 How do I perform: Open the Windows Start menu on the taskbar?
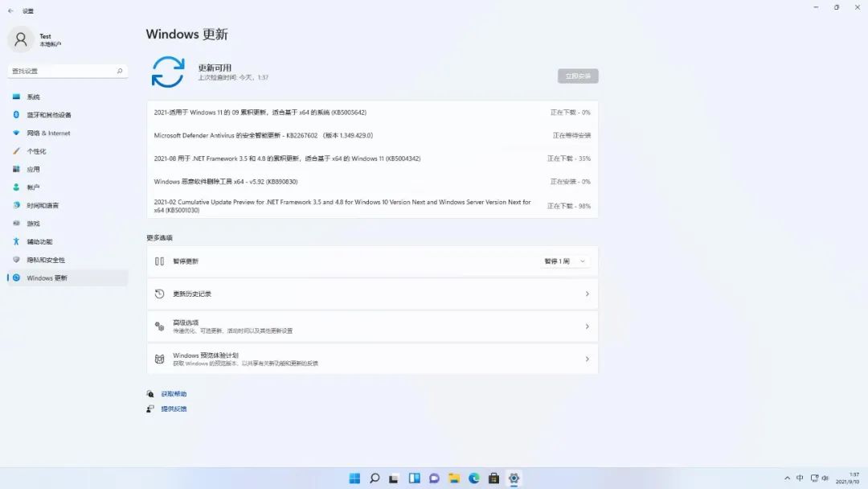[x=355, y=478]
